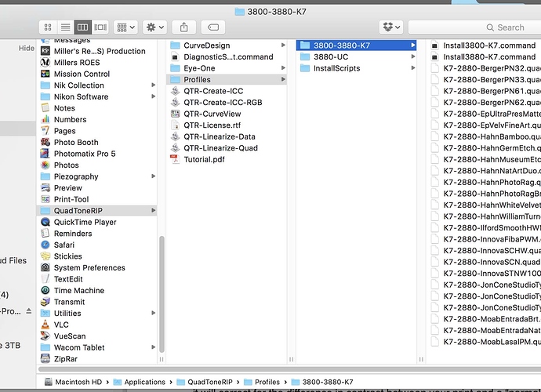This screenshot has width=541, height=392.
Task: Select the VLC cone icon
Action: (x=45, y=325)
